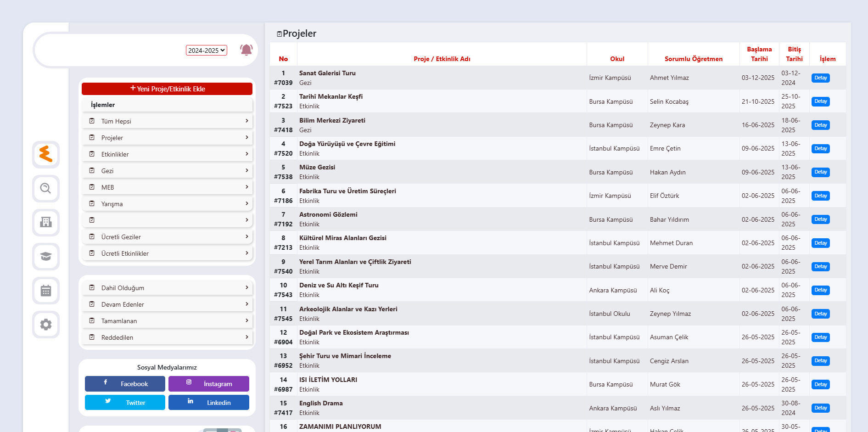The image size is (868, 432).
Task: Expand the Gezi row chevron
Action: pos(247,170)
